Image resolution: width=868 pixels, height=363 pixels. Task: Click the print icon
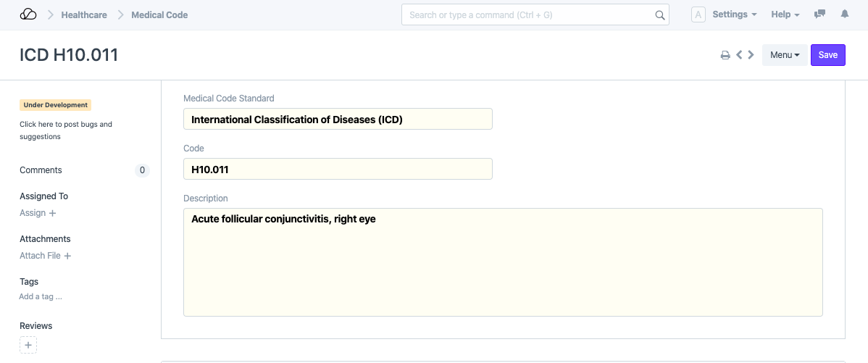725,55
